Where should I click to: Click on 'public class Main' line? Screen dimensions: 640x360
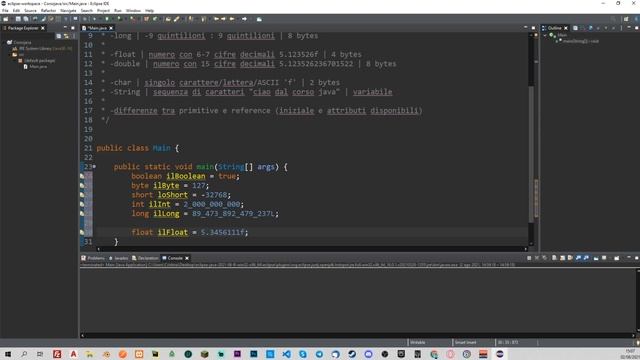[x=138, y=148]
